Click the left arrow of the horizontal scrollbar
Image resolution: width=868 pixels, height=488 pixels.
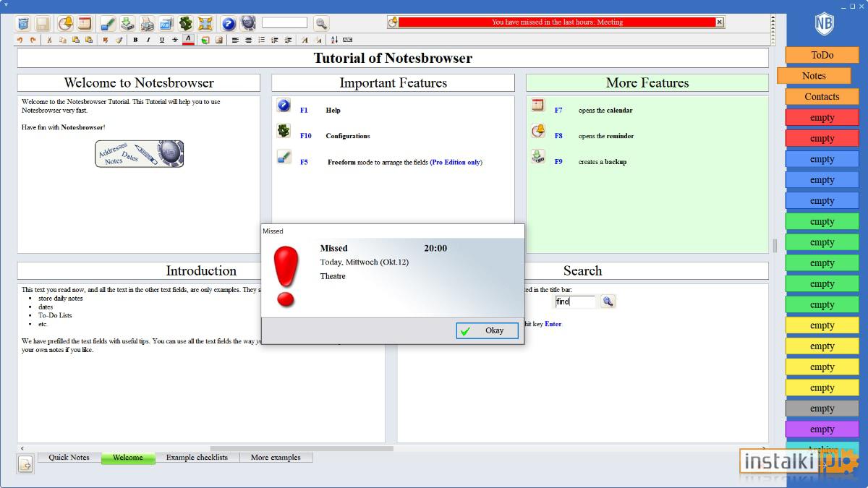22,448
